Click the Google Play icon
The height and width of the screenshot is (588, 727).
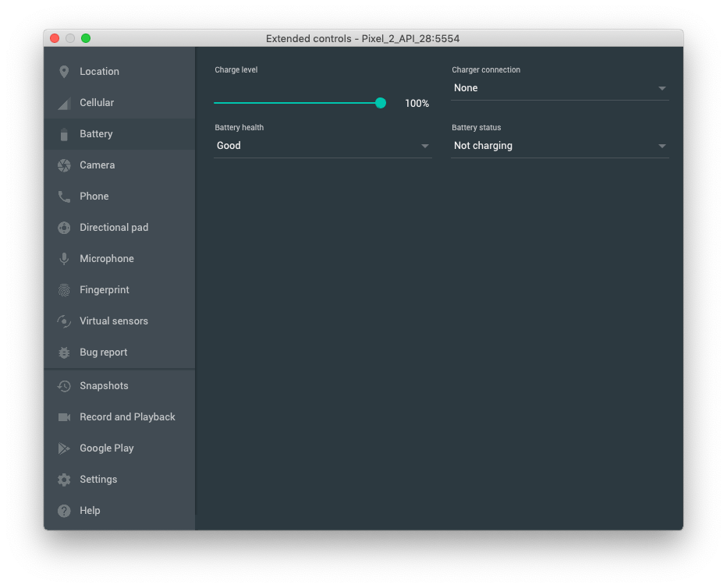pos(64,448)
